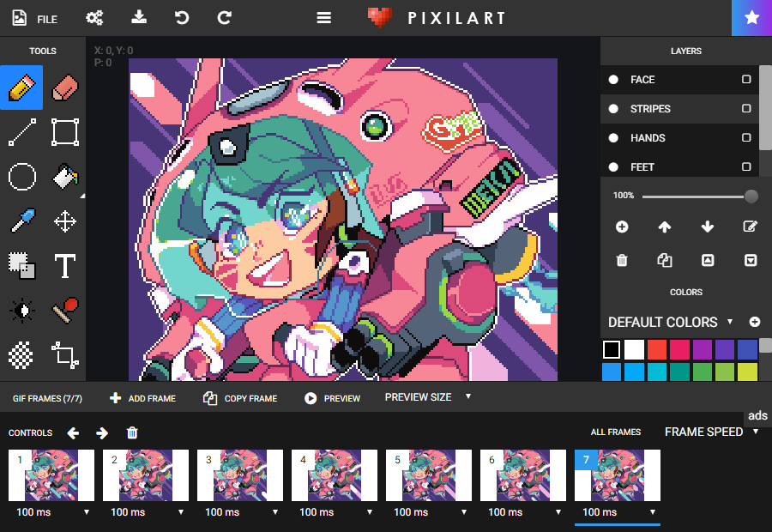The image size is (772, 532).
Task: Delete the selected layer using the trash icon
Action: tap(622, 260)
